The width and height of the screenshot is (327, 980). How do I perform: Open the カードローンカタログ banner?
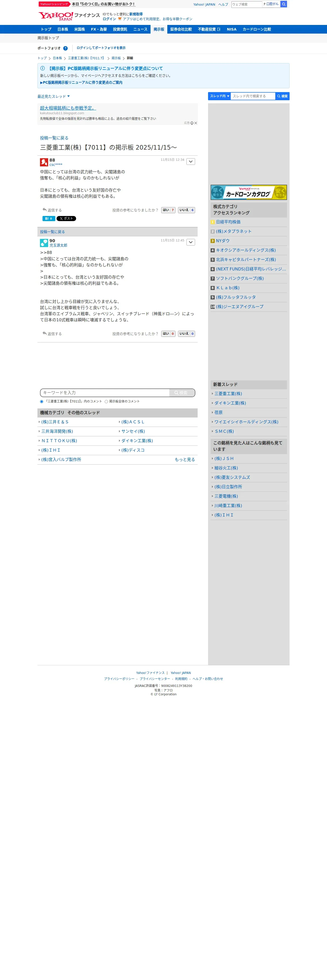coord(249,193)
